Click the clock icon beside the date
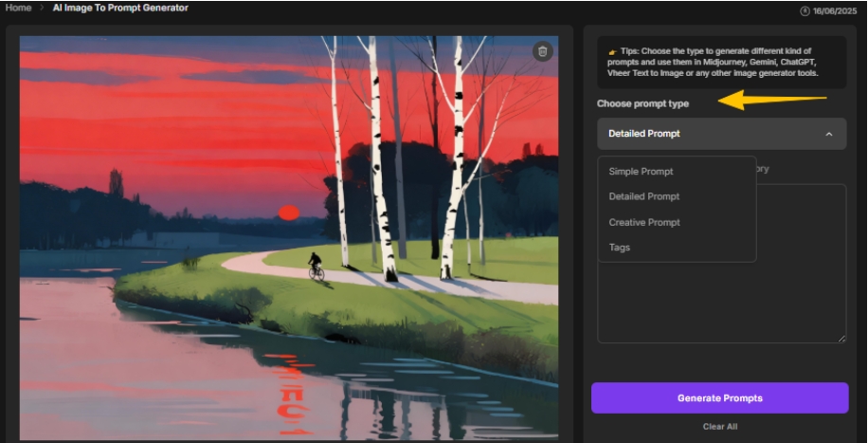Image resolution: width=868 pixels, height=443 pixels. point(805,11)
